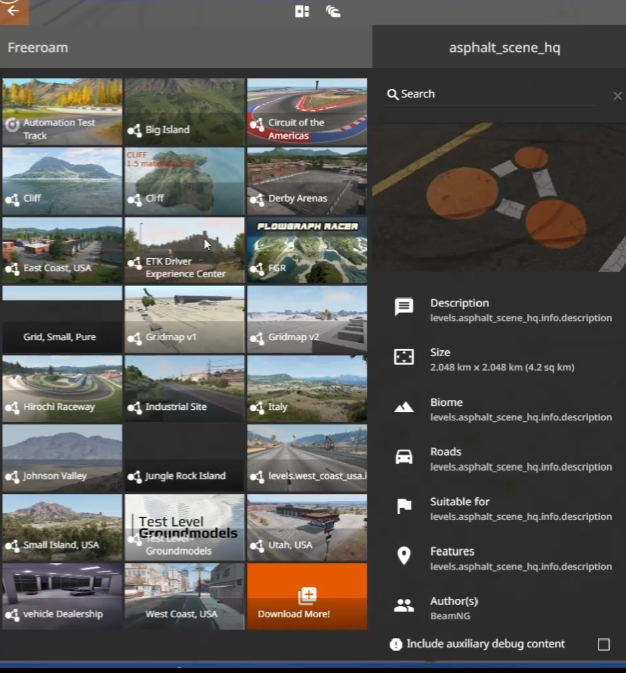The width and height of the screenshot is (626, 673).
Task: Click the Suitable for flag icon
Action: click(x=404, y=506)
